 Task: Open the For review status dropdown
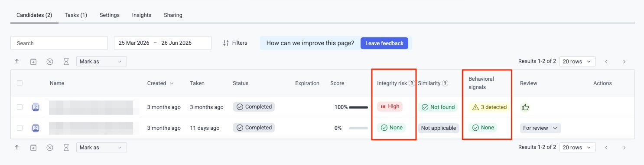pyautogui.click(x=540, y=128)
